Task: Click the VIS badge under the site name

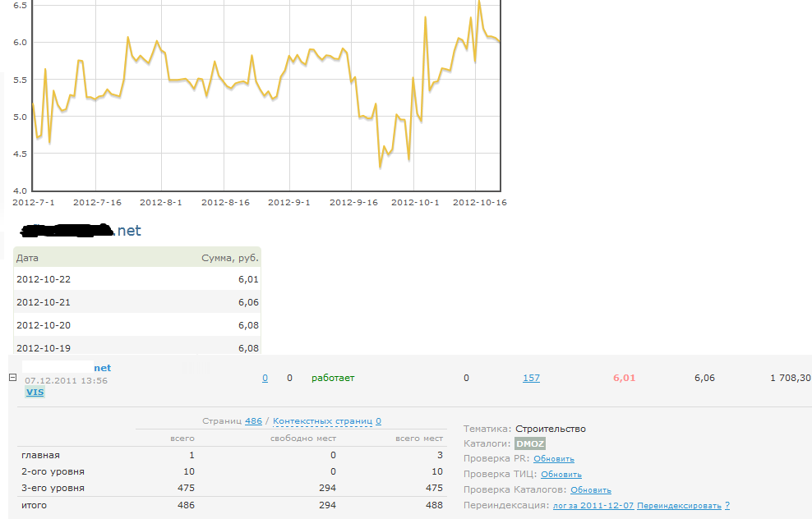Action: (35, 393)
